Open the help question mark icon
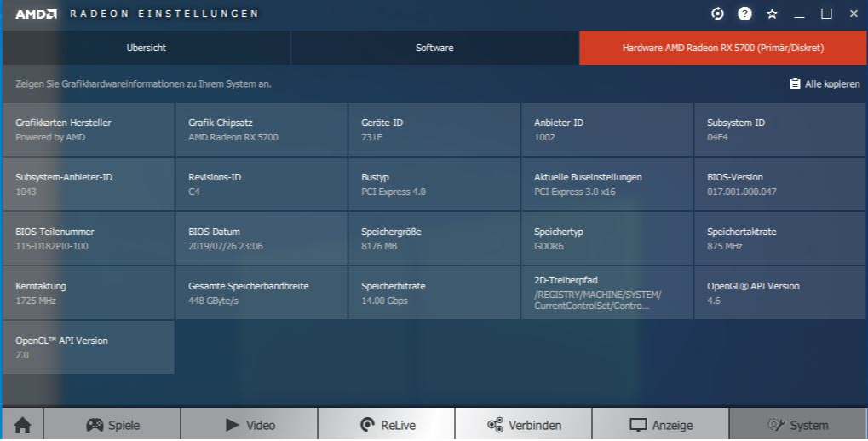 tap(744, 14)
